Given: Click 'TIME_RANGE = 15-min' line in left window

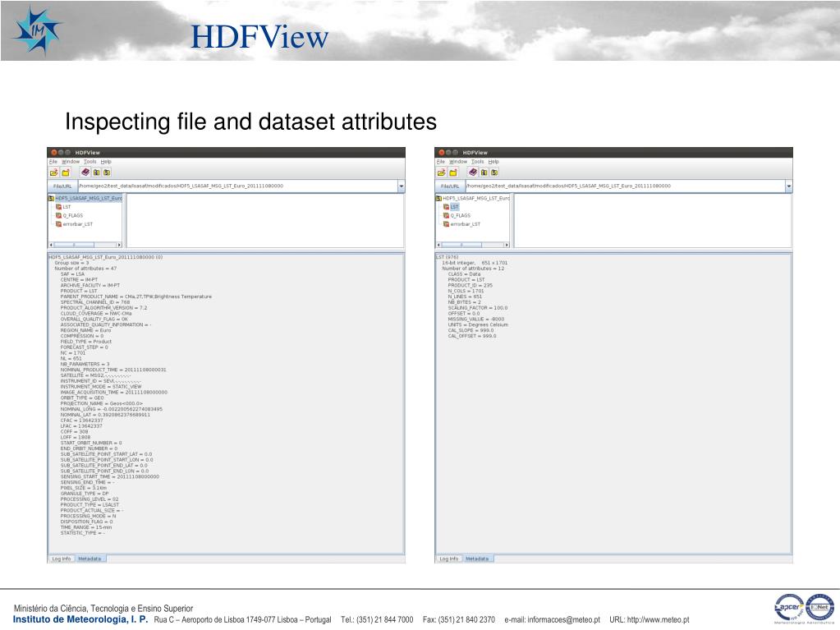Looking at the screenshot, I should [x=86, y=527].
